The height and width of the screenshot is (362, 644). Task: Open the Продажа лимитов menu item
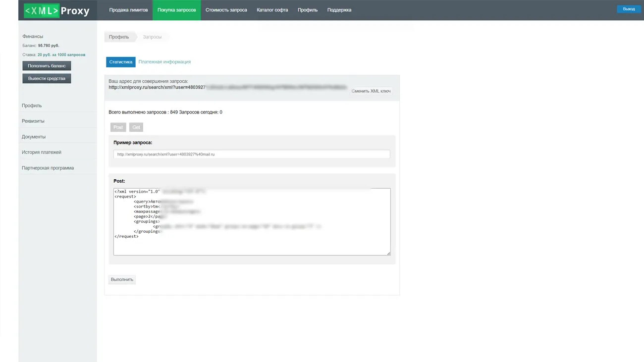(128, 10)
